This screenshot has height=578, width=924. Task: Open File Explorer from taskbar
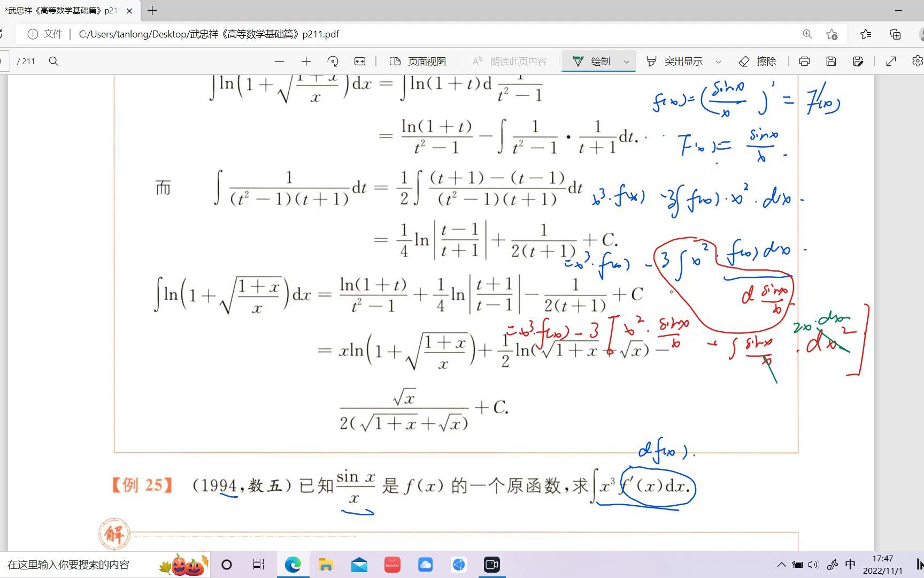(x=326, y=565)
